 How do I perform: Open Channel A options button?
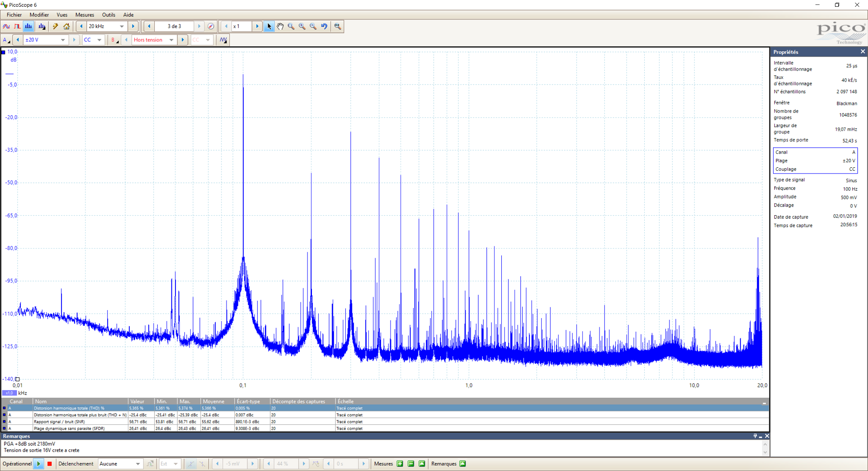tap(6, 40)
